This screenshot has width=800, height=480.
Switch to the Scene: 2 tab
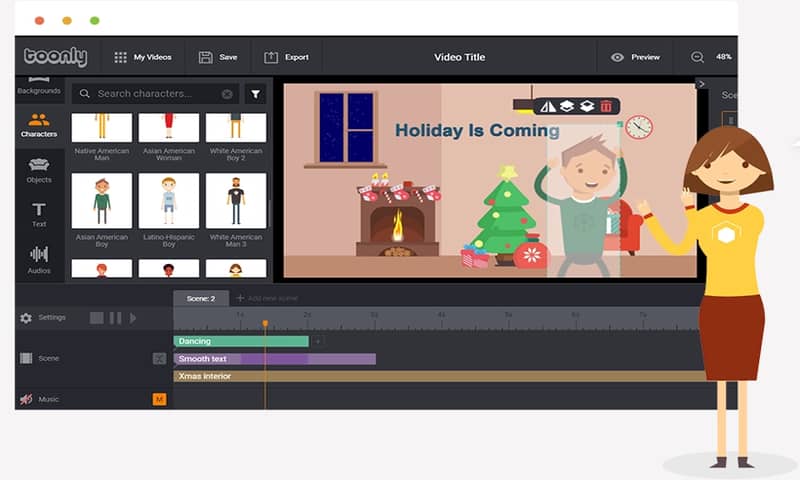click(201, 298)
